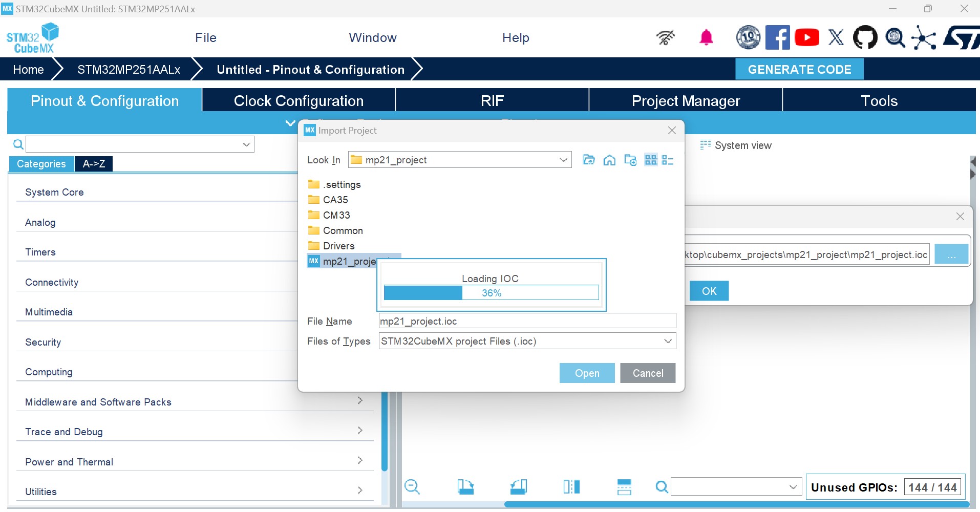Click the chevron under Clock Configuration tab
The height and width of the screenshot is (512, 980).
coord(290,123)
